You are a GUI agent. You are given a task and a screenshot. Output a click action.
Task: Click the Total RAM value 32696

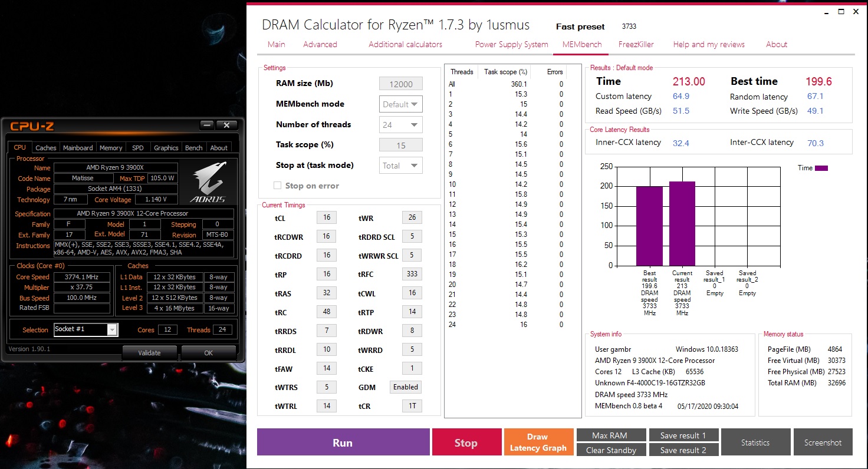pos(836,383)
